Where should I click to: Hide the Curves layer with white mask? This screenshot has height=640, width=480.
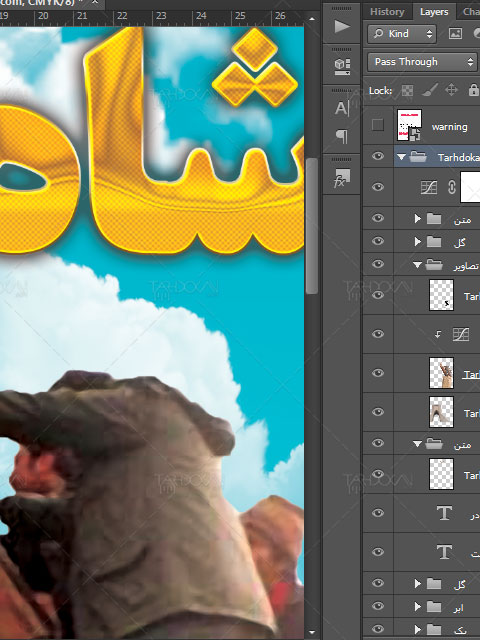(x=378, y=187)
